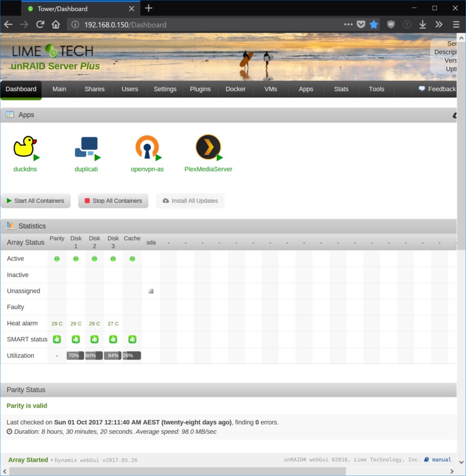This screenshot has width=466, height=476.
Task: Click the horizontal scrollbar thumb
Action: pyautogui.click(x=177, y=471)
